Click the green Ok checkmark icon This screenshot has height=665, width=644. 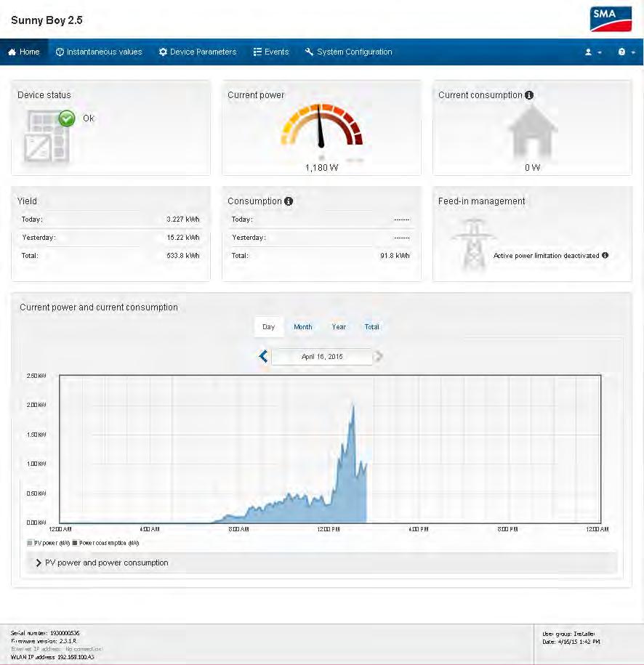coord(67,118)
